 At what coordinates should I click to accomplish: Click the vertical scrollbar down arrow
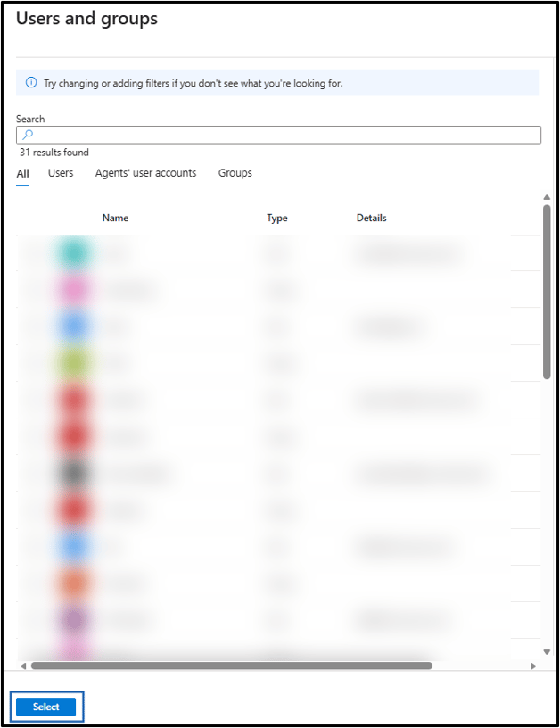point(547,652)
